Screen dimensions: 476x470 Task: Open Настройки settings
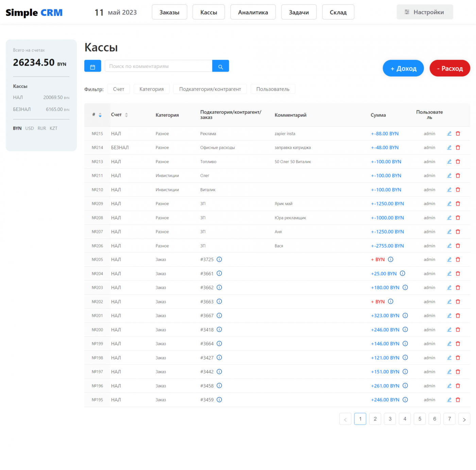pos(425,12)
